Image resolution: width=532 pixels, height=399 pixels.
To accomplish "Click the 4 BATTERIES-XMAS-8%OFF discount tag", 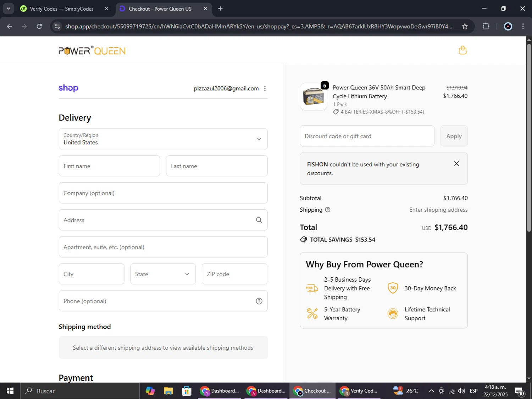I will coord(378,112).
